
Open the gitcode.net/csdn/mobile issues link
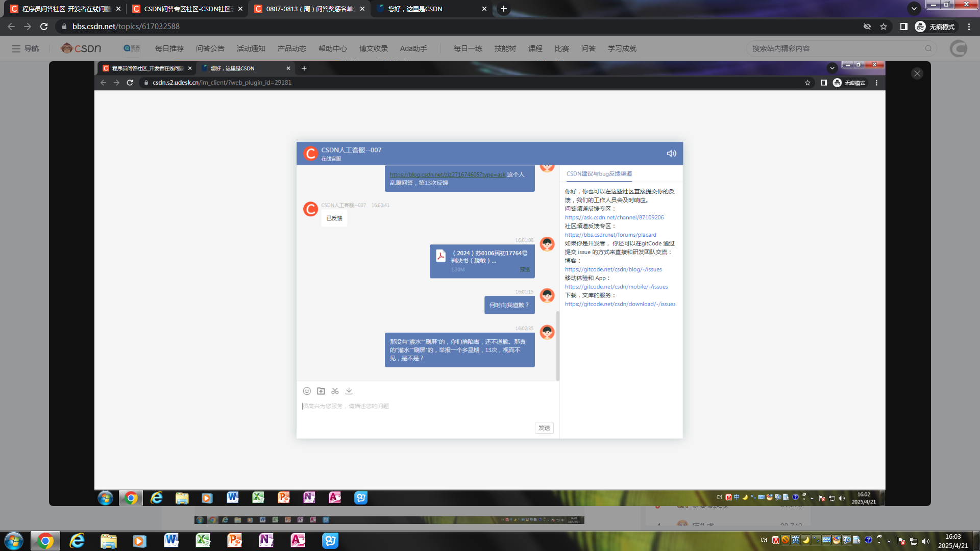coord(616,287)
